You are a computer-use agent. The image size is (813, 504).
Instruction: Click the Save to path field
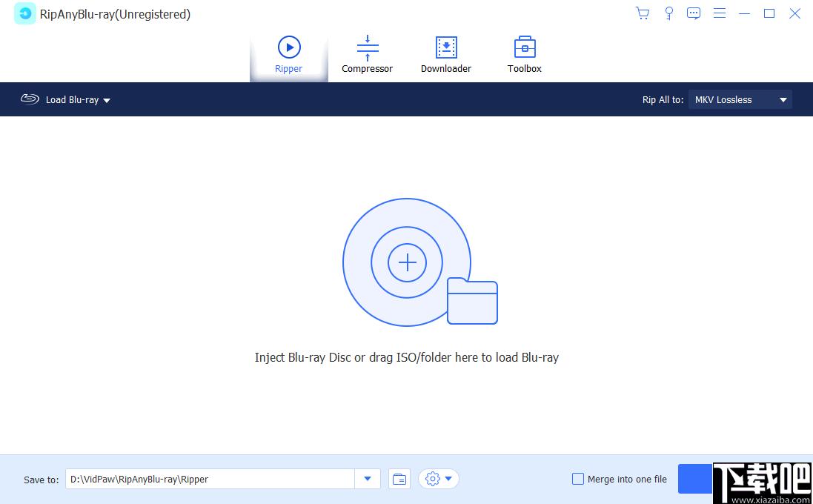click(x=210, y=479)
